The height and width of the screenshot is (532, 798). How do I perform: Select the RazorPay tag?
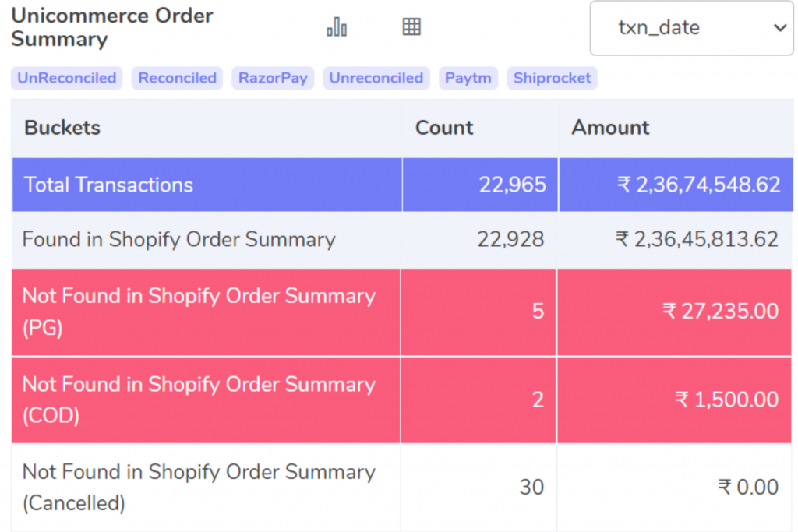coord(273,78)
